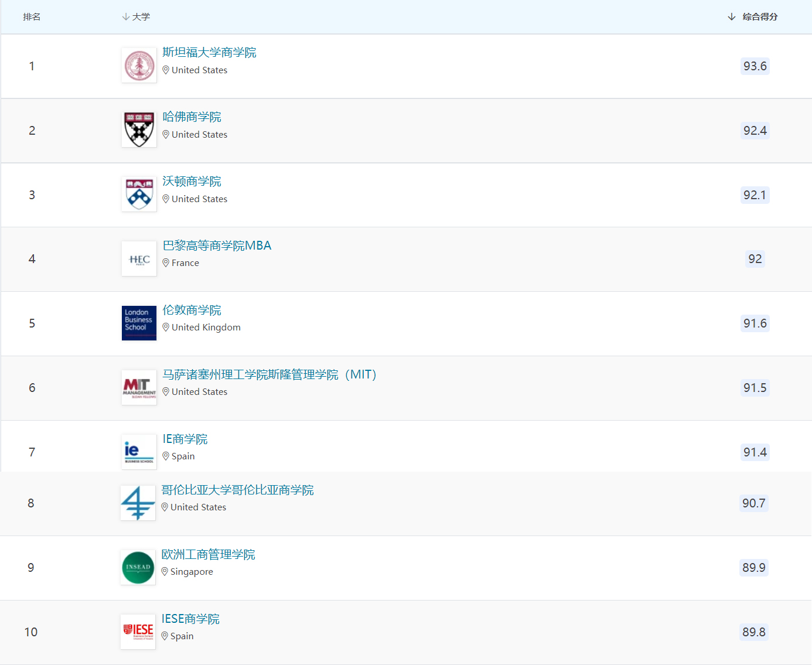Select score 91.6

click(755, 323)
